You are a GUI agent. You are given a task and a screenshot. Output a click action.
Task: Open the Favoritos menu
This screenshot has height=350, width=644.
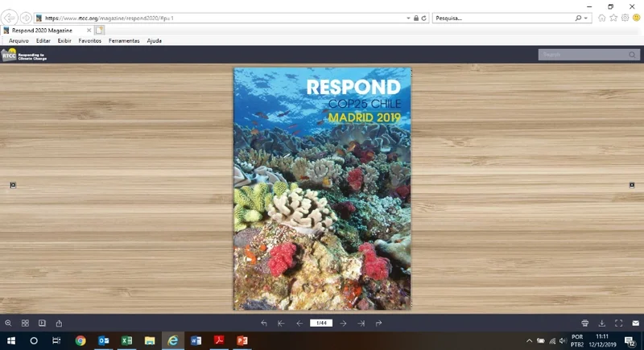click(x=89, y=40)
